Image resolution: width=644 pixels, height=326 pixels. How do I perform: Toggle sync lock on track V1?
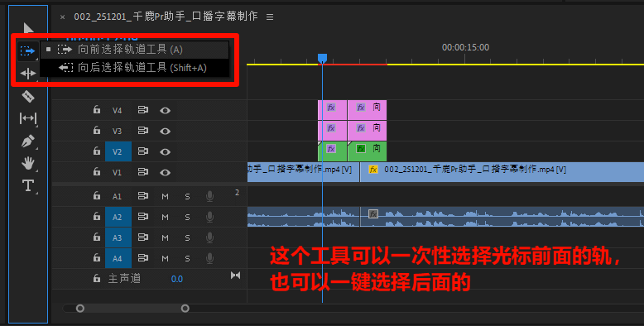tap(142, 171)
